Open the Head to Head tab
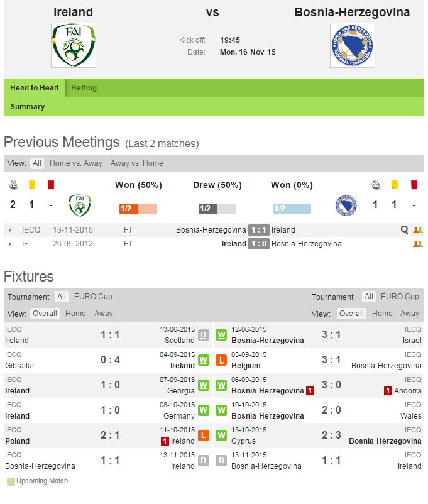The image size is (428, 504). coord(34,88)
